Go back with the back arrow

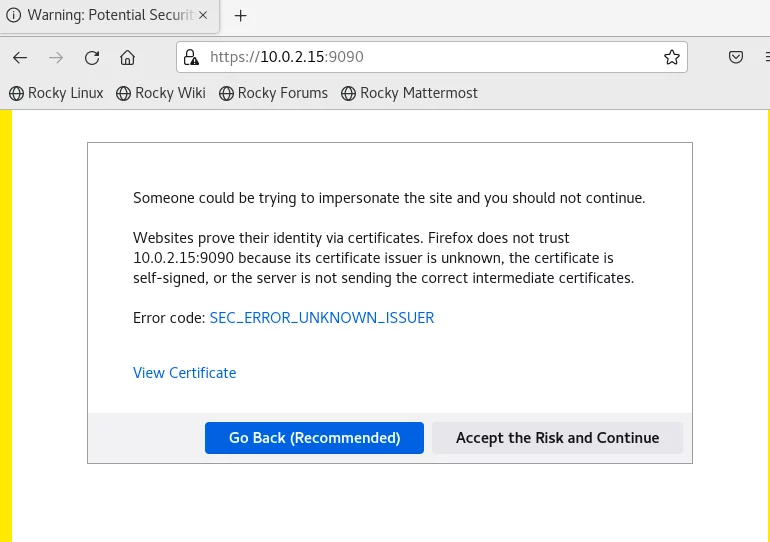click(x=20, y=57)
